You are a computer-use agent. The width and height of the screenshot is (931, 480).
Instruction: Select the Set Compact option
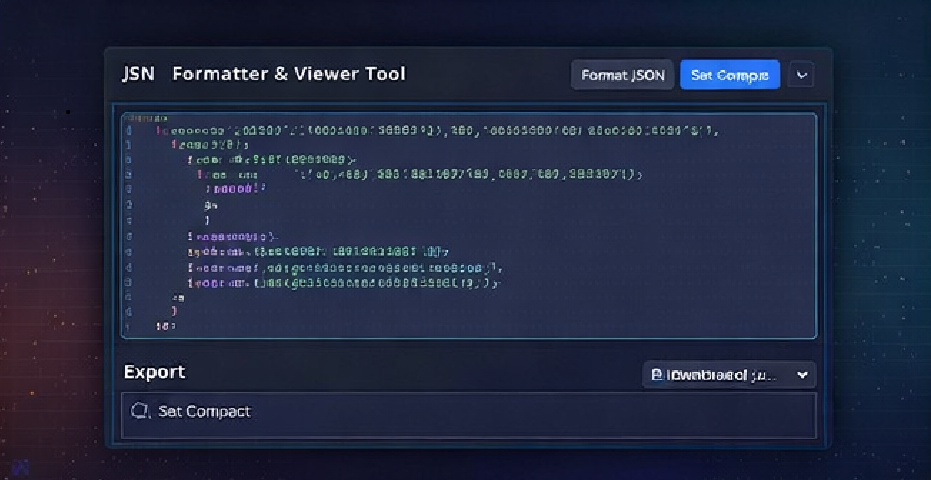pos(469,415)
